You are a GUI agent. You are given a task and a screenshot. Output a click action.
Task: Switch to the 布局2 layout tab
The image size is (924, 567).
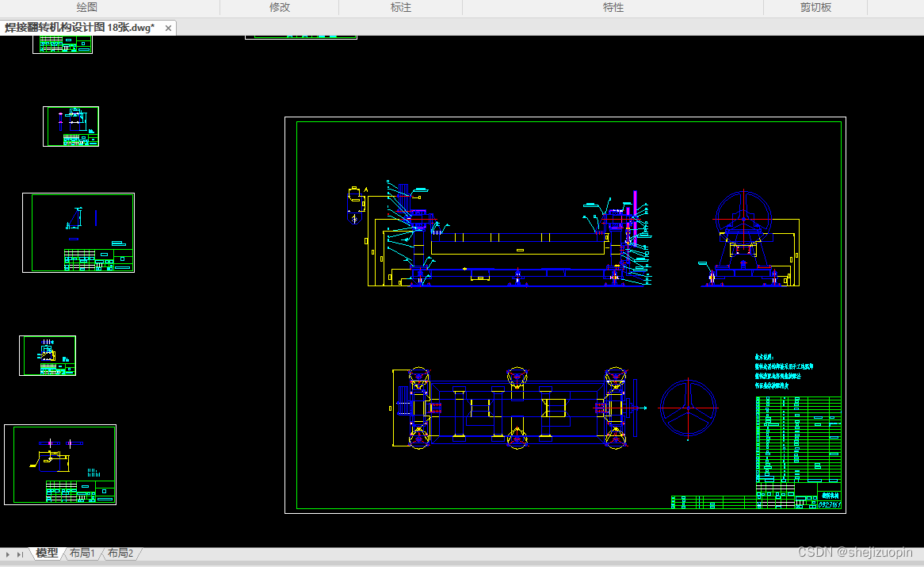(x=120, y=553)
